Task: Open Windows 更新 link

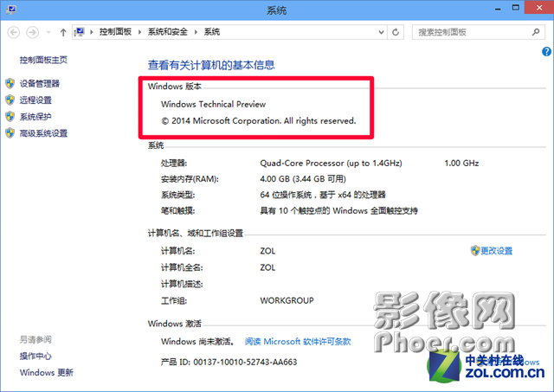Action: pyautogui.click(x=46, y=373)
